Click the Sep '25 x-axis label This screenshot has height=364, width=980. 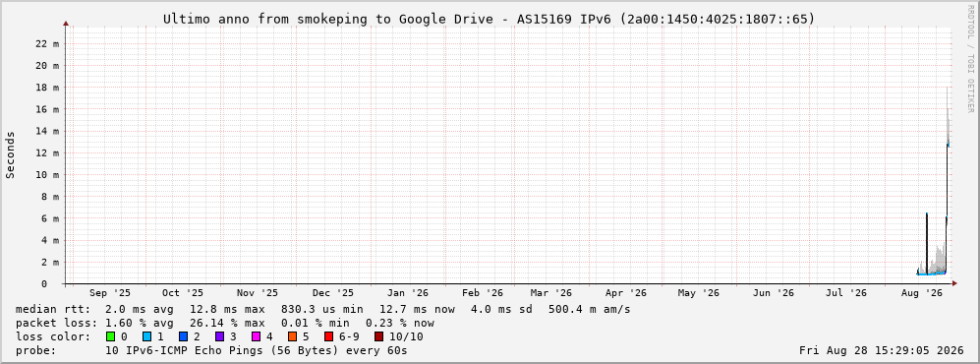(x=110, y=293)
